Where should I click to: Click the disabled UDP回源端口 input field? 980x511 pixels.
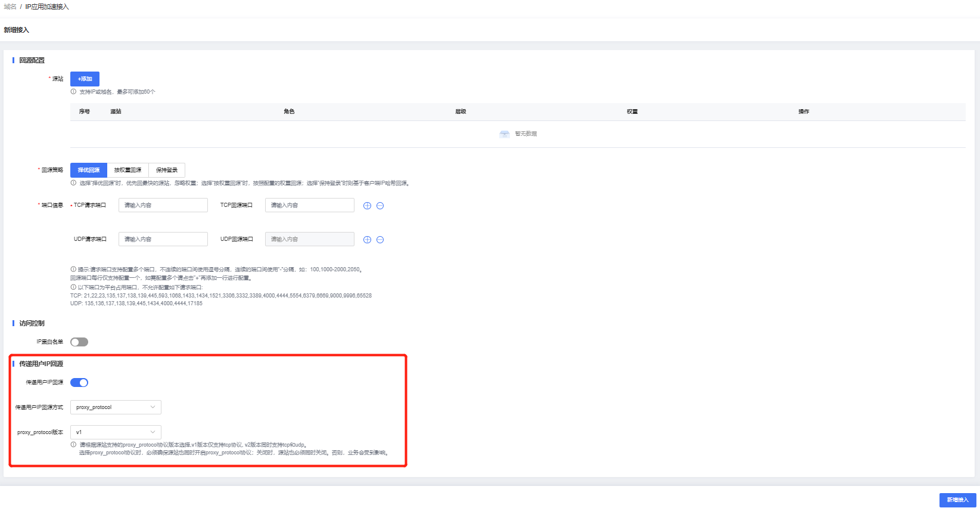coord(310,239)
